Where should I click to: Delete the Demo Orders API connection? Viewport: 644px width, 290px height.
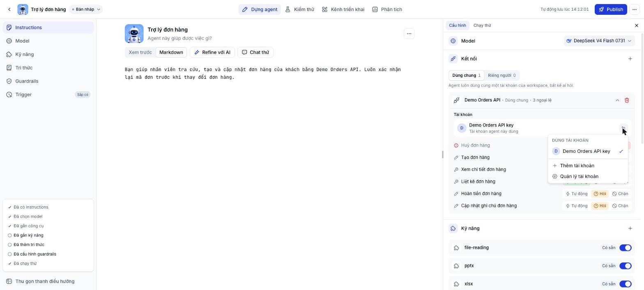click(627, 100)
